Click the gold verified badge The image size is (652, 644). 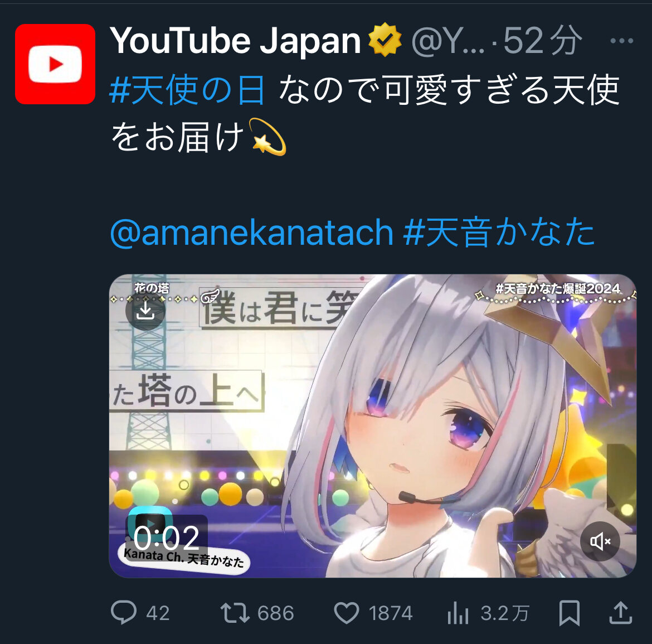click(x=385, y=40)
